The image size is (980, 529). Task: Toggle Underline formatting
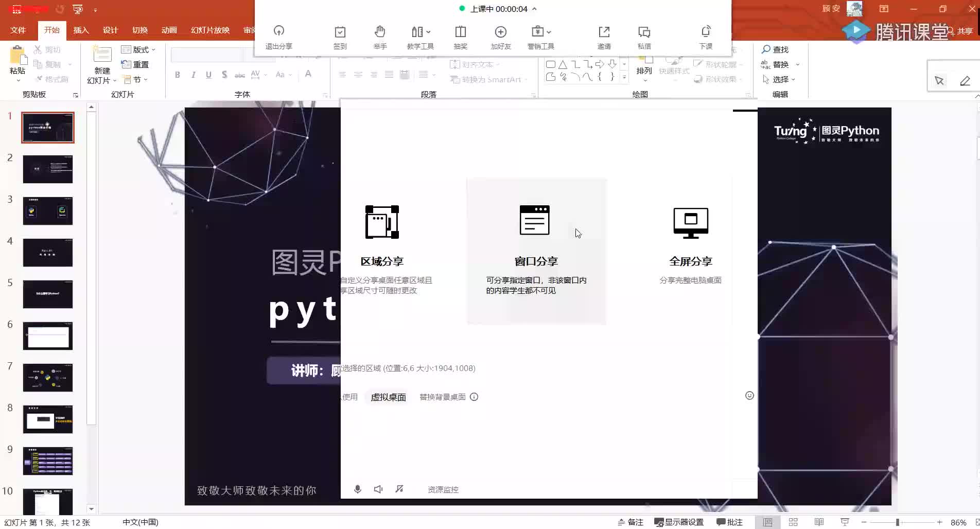tap(208, 75)
